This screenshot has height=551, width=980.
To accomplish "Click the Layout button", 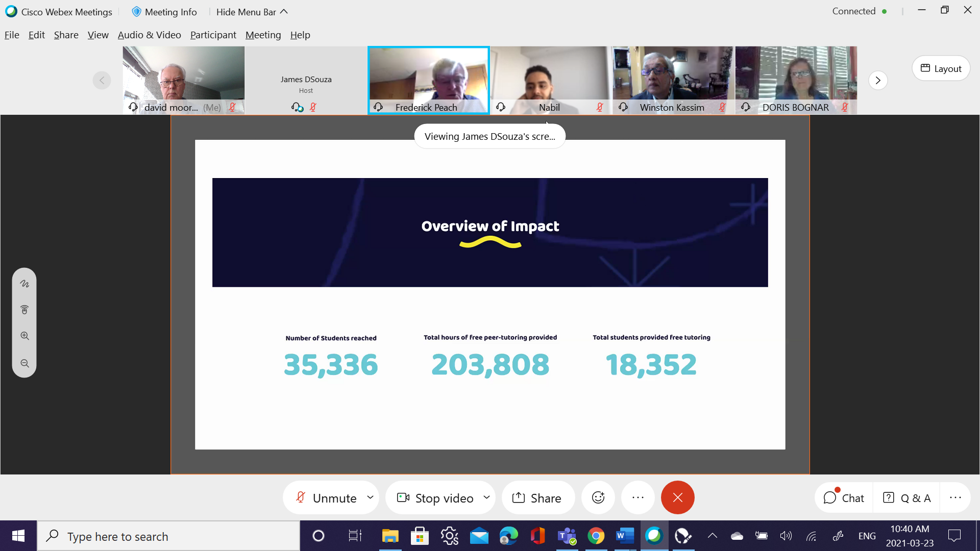I will (x=941, y=68).
